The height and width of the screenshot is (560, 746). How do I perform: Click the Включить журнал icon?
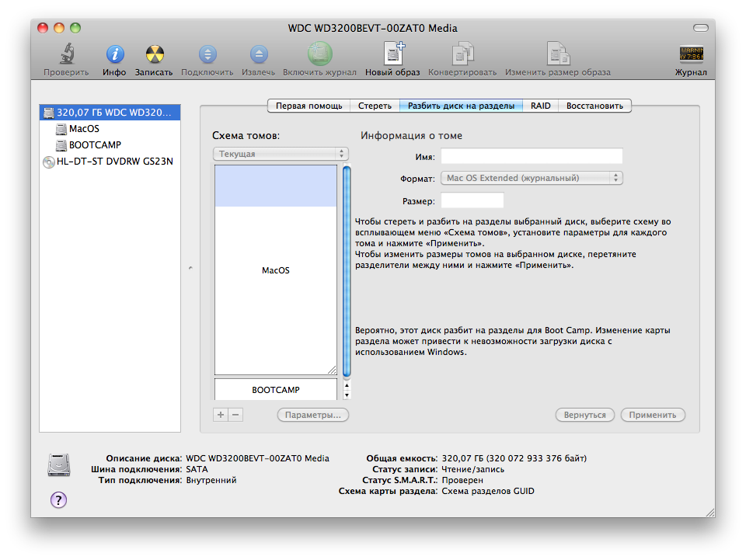[319, 55]
